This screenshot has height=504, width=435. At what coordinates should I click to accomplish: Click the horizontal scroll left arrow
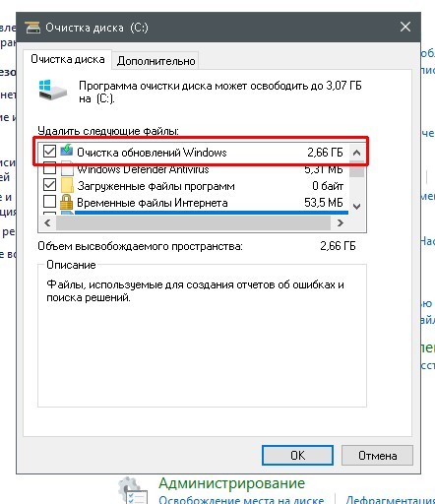tap(47, 223)
